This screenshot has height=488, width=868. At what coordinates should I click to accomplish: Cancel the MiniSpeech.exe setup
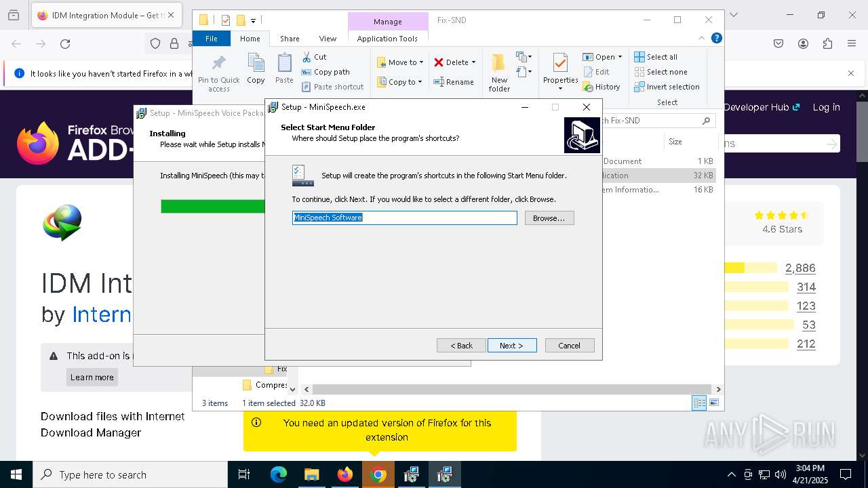click(x=570, y=346)
